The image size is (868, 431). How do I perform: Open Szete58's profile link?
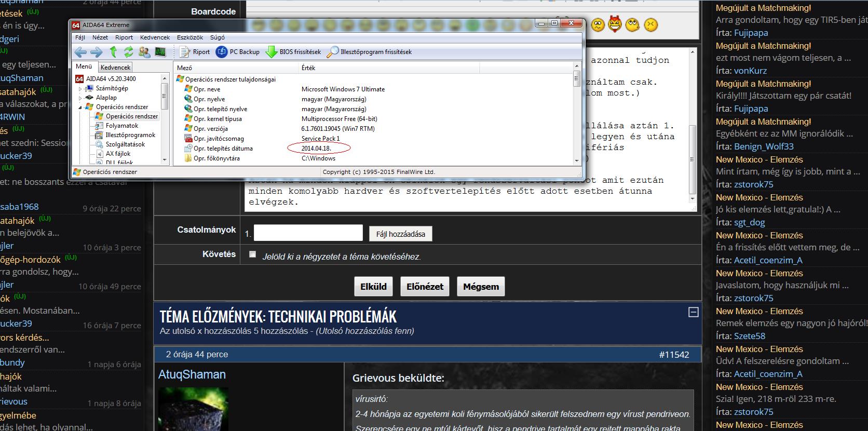click(x=750, y=336)
